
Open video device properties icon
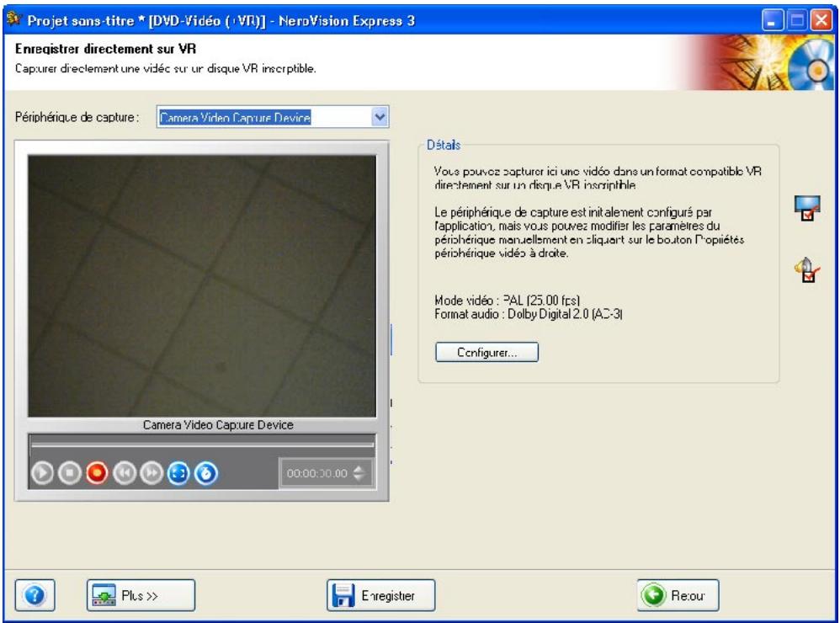point(807,209)
